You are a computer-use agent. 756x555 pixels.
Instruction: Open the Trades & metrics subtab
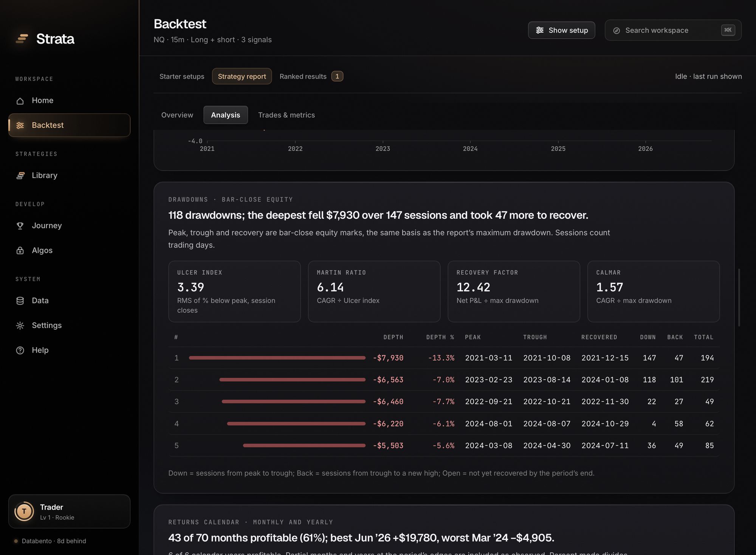(x=287, y=115)
